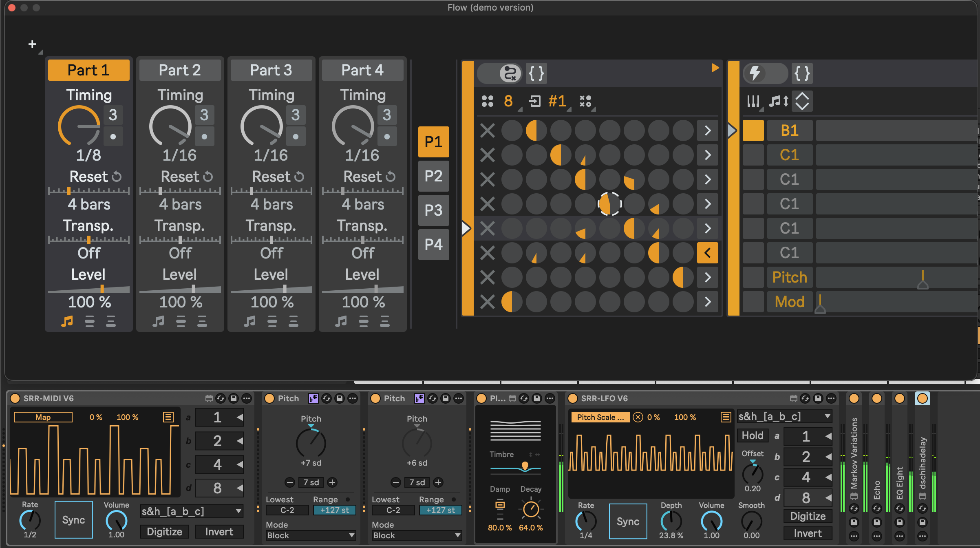Open the Mode Block dropdown in the second Pitch device

point(417,535)
